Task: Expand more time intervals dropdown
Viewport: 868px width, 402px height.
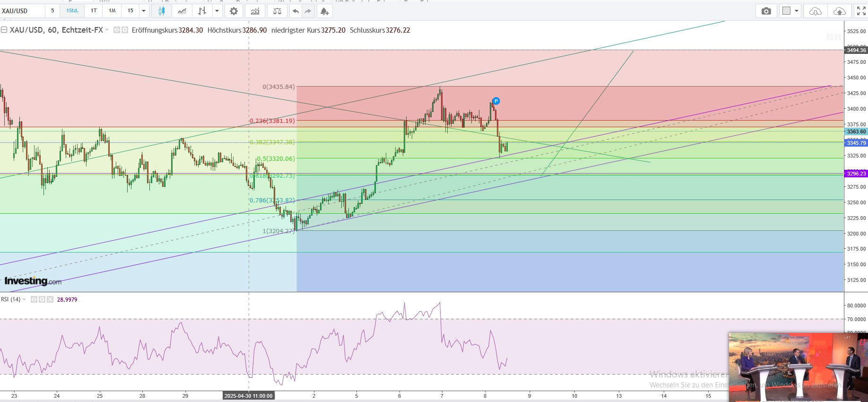Action: click(x=144, y=10)
